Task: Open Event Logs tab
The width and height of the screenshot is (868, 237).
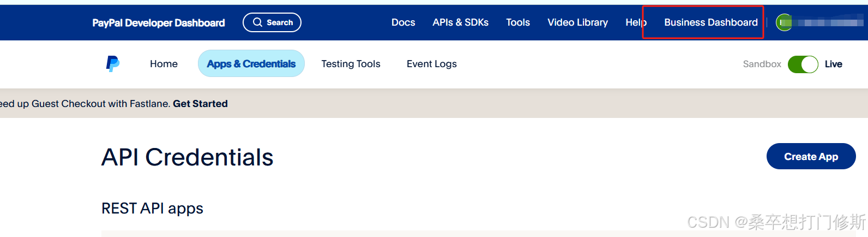Action: 432,64
